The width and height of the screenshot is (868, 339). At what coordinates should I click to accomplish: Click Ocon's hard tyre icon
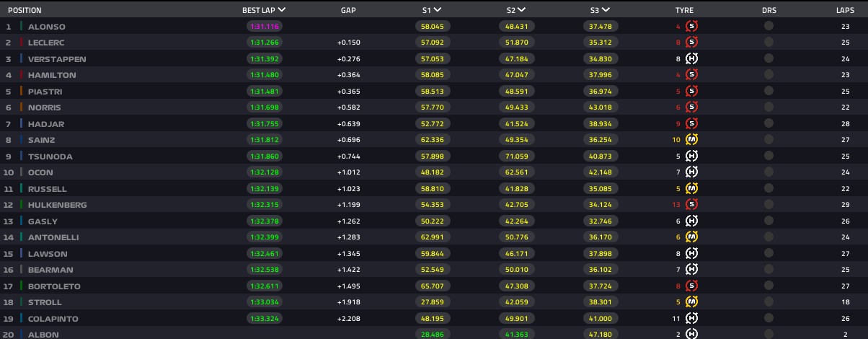coord(691,172)
